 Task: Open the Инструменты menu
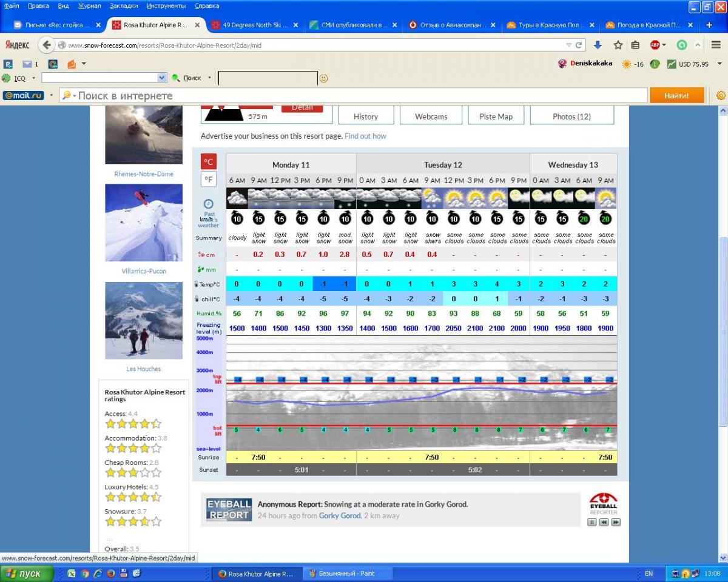coord(166,6)
